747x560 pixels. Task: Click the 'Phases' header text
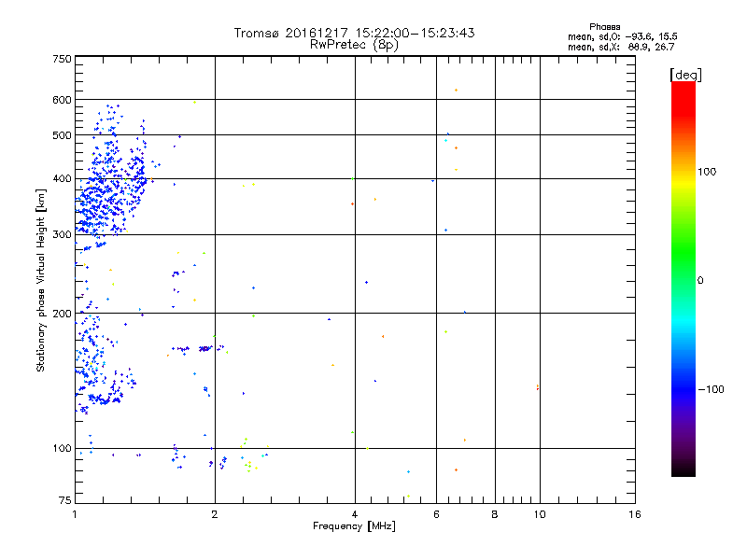604,27
